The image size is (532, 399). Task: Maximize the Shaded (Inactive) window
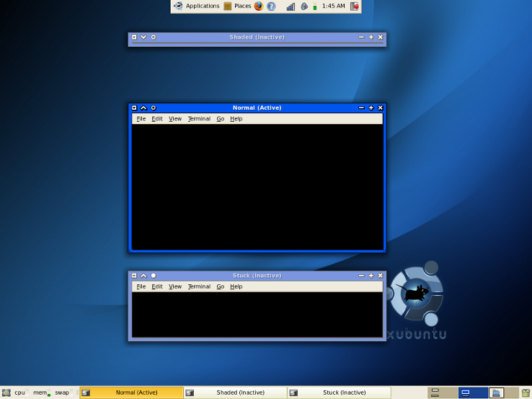[371, 37]
